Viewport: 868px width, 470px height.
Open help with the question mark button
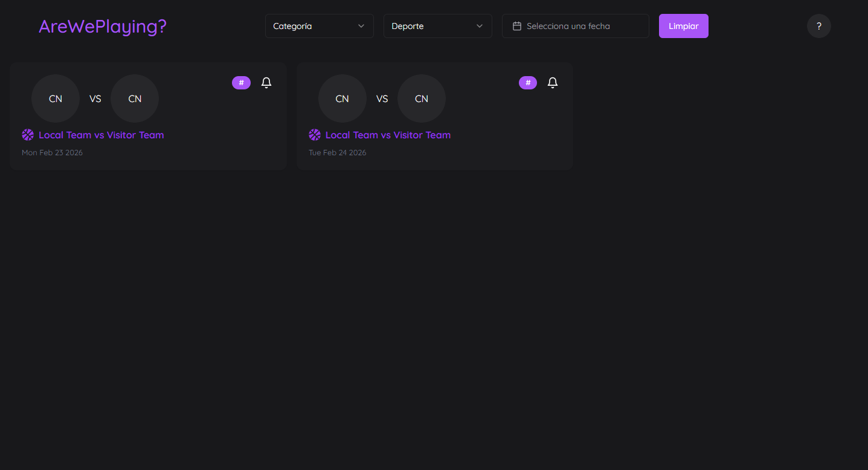[818, 26]
